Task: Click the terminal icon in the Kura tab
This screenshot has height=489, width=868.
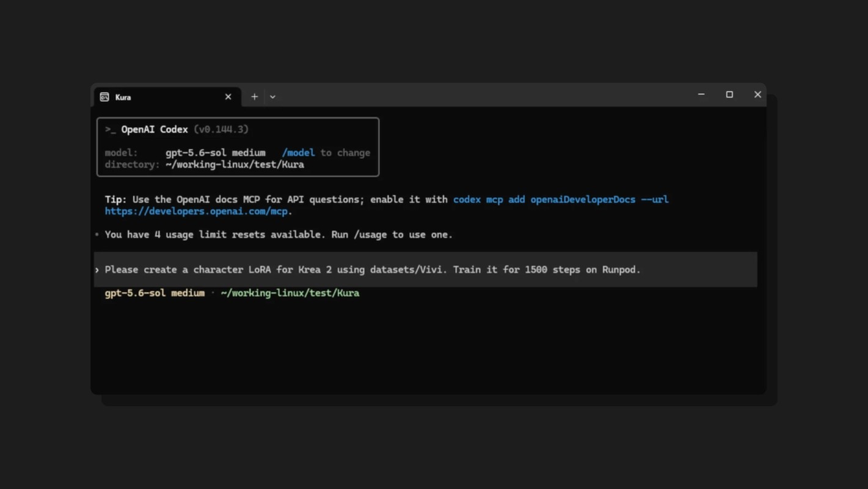Action: coord(104,97)
